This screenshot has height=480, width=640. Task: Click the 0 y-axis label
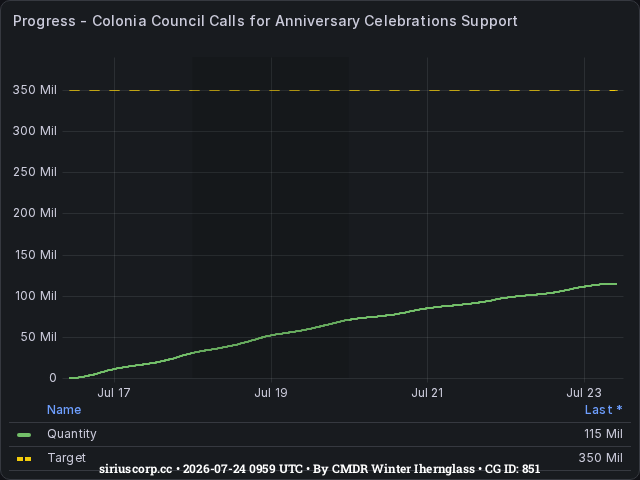[x=53, y=378]
